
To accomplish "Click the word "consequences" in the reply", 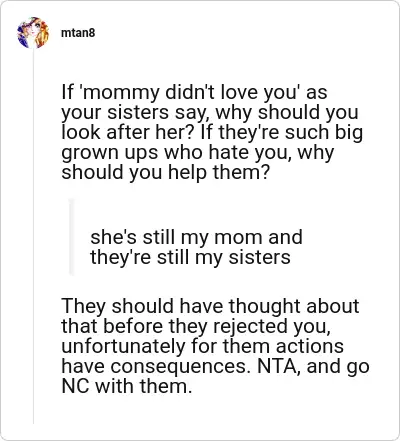I will click(x=181, y=366).
